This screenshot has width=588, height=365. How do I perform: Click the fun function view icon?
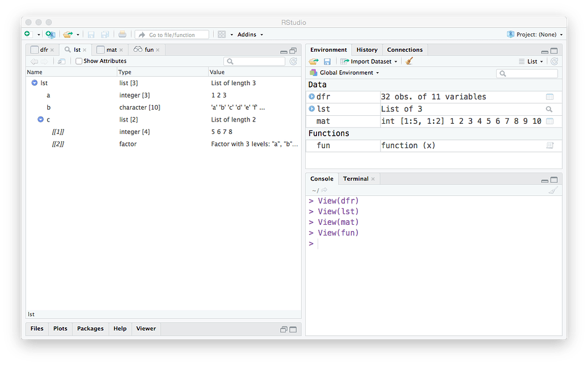click(550, 145)
